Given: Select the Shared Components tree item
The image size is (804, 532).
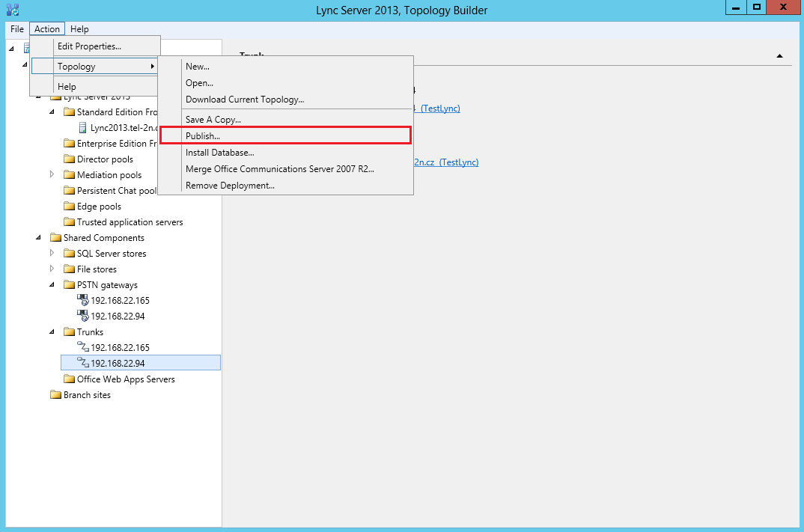Looking at the screenshot, I should click(x=104, y=237).
